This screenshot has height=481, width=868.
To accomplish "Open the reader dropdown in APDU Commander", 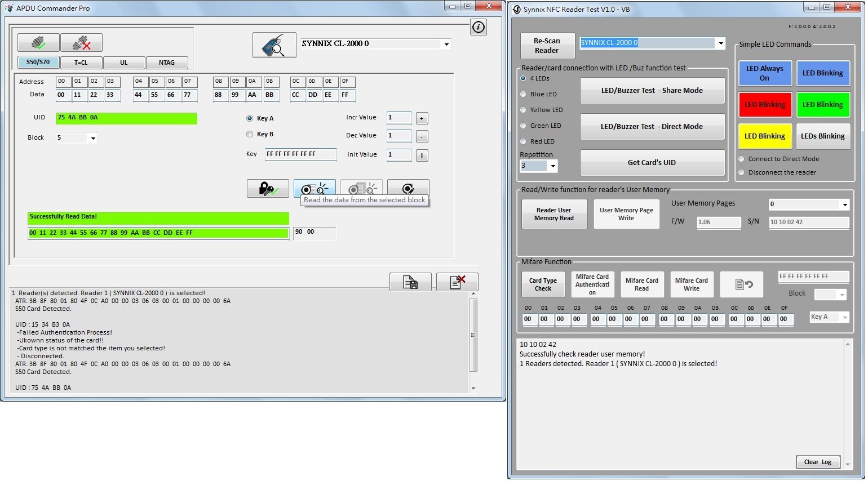I will click(x=446, y=44).
